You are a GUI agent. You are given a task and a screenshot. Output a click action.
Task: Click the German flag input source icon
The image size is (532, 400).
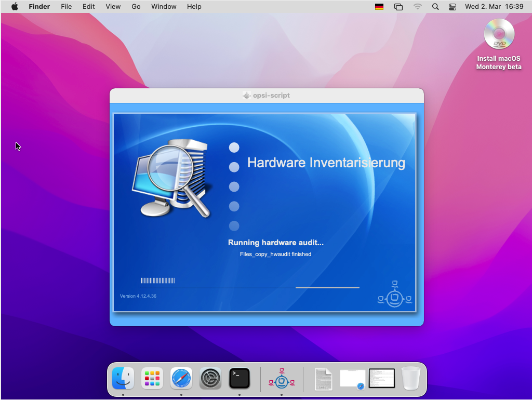click(x=379, y=7)
